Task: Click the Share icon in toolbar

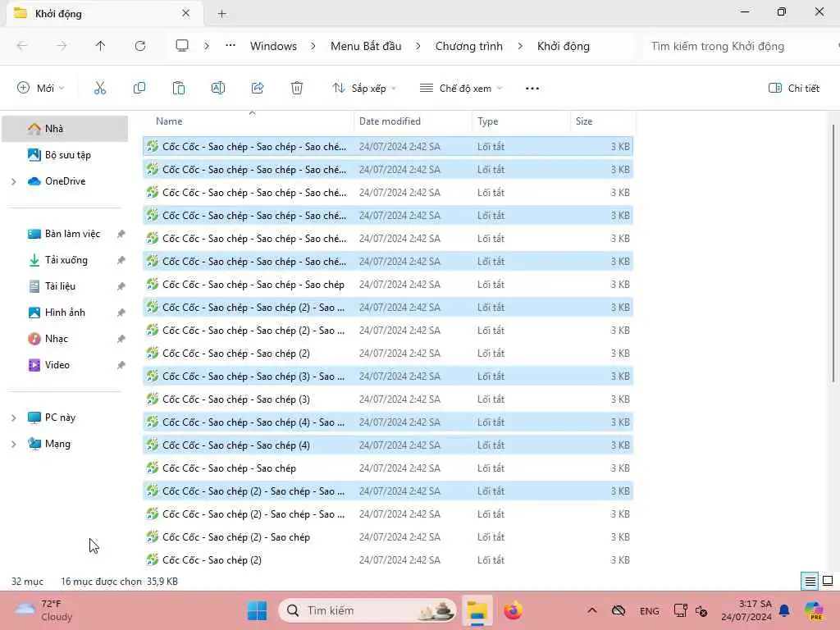Action: tap(258, 88)
